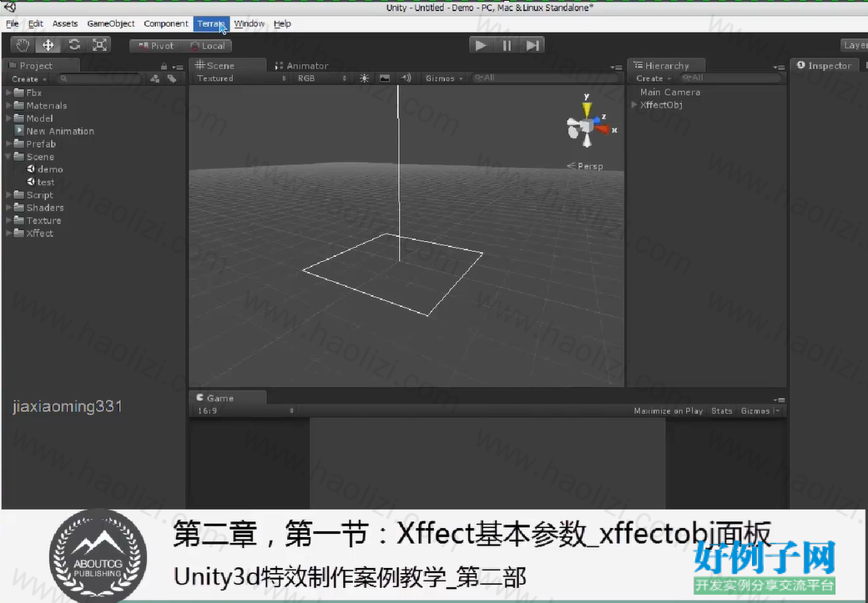This screenshot has width=868, height=603.
Task: Open the Assets menu
Action: pos(65,24)
